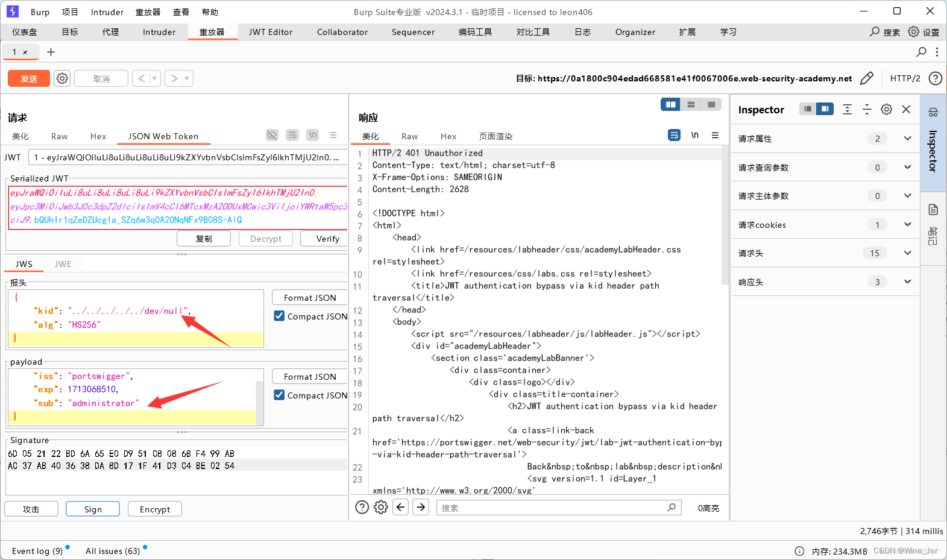Click the tab search magnifier icon
This screenshot has width=947, height=560.
(x=921, y=52)
